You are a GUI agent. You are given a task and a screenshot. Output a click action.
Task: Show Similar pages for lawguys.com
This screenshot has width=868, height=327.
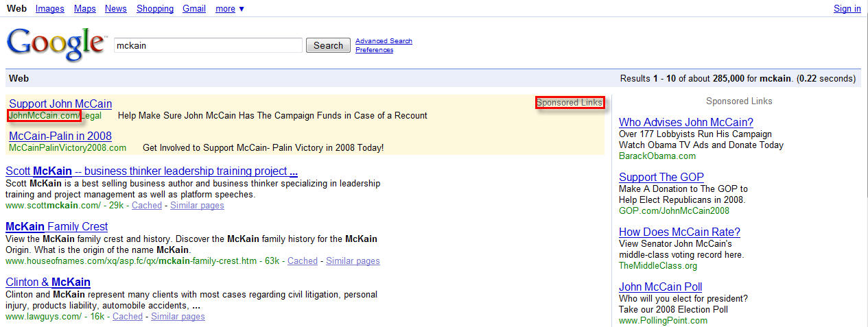(178, 317)
